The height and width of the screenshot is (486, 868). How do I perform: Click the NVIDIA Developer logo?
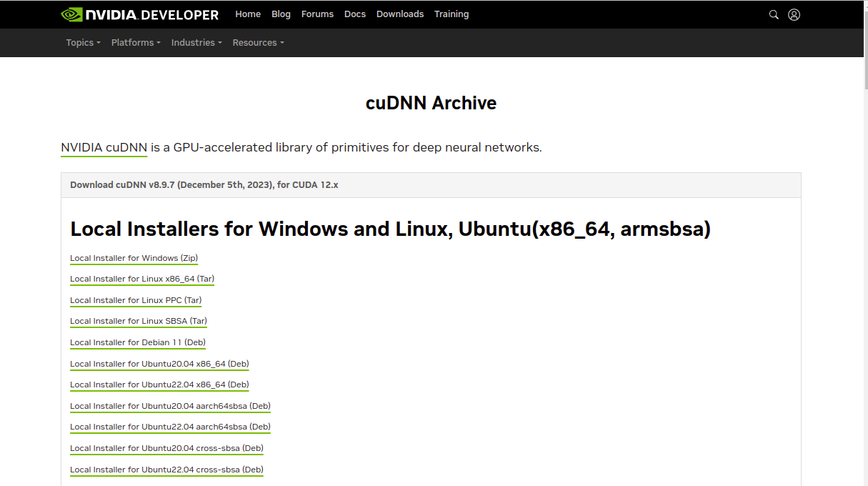140,14
